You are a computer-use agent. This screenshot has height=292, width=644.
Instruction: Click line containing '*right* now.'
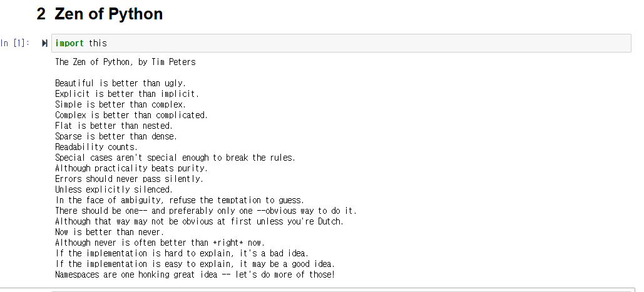(160, 243)
